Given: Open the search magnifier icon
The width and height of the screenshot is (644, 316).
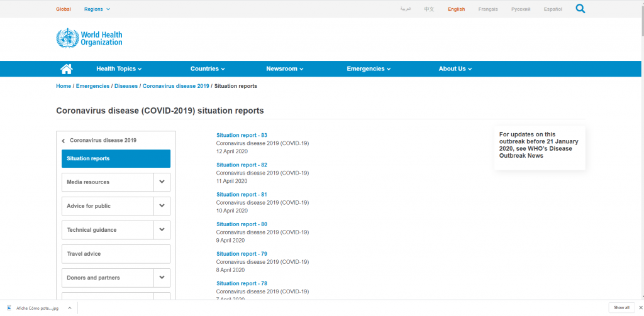Looking at the screenshot, I should click(580, 9).
